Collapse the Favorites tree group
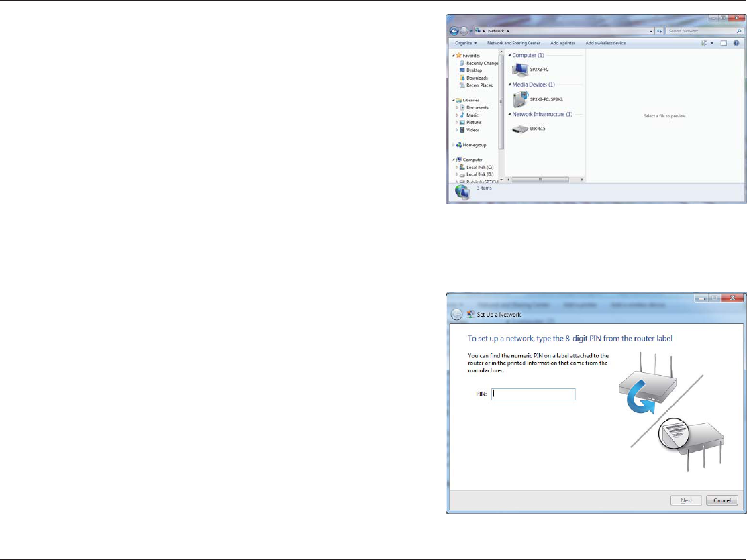The height and width of the screenshot is (560, 747). tap(454, 56)
